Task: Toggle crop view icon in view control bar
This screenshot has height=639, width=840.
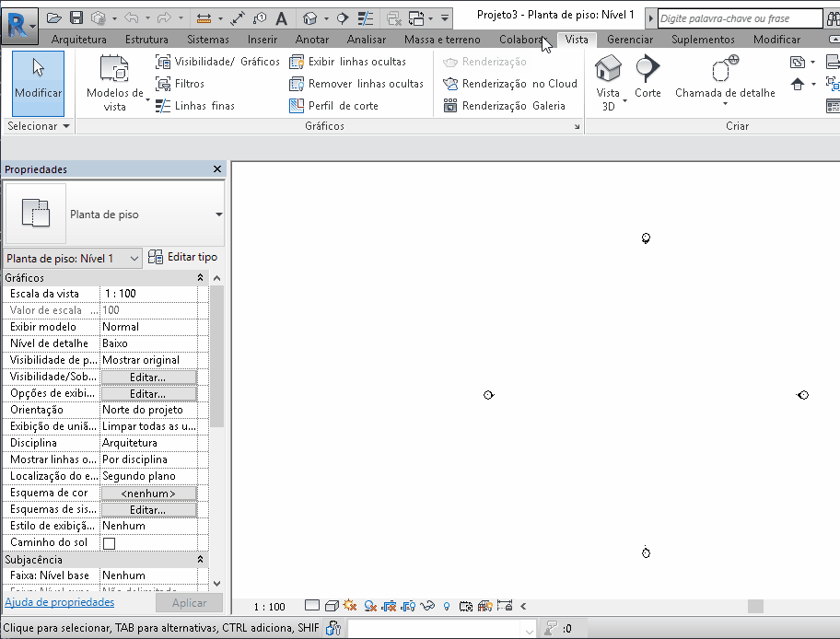Action: pyautogui.click(x=389, y=606)
